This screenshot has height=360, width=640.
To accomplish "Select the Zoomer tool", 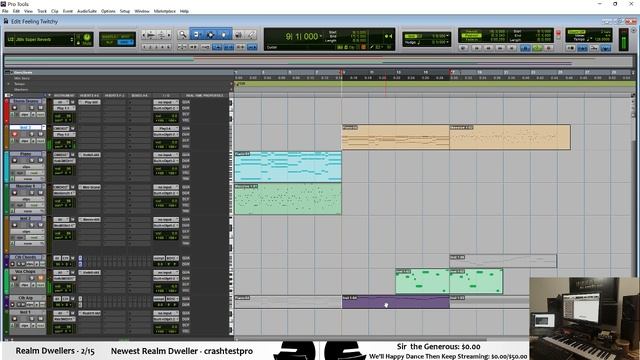I will (x=182, y=35).
